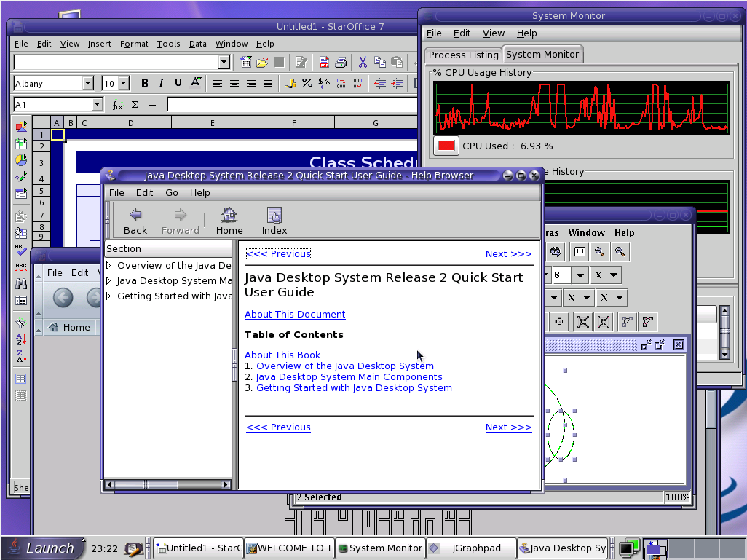The height and width of the screenshot is (560, 747).
Task: Switch to JGraphpad in the taskbar
Action: 471,548
